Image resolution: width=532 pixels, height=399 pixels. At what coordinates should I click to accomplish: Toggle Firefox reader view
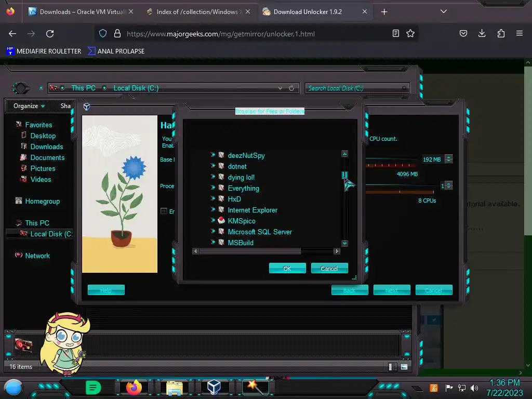pyautogui.click(x=395, y=33)
